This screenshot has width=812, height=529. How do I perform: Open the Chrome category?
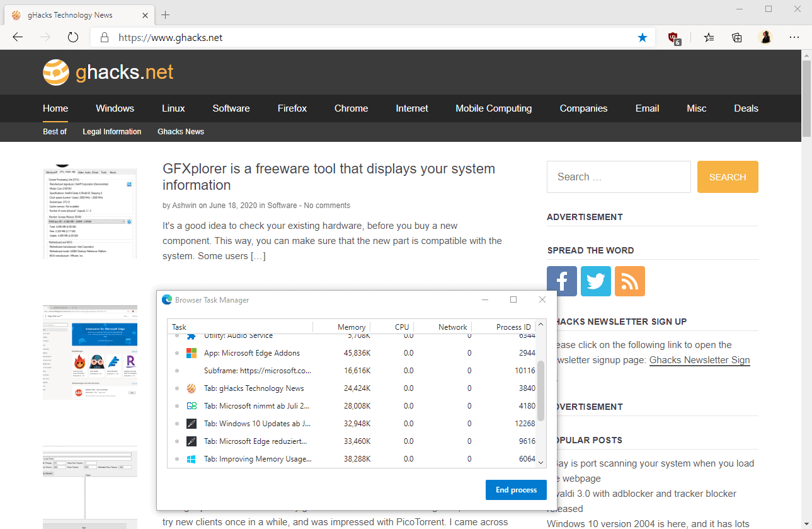pyautogui.click(x=352, y=108)
